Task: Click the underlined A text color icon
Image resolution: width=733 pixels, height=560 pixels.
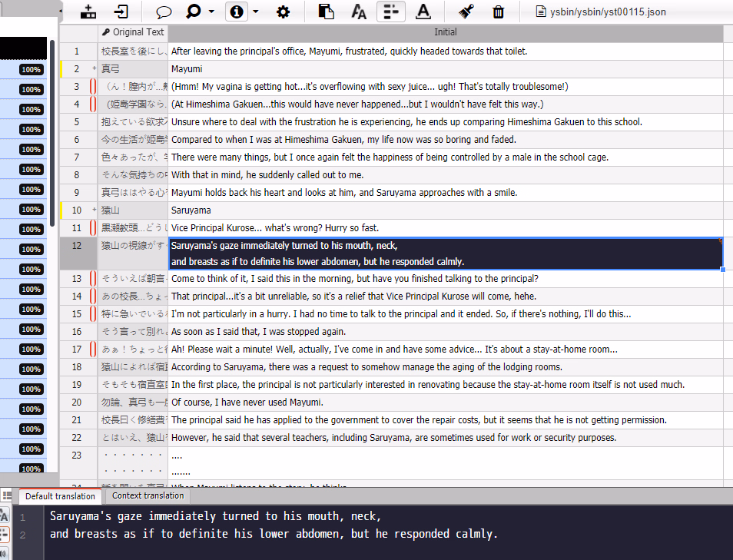Action: (423, 12)
